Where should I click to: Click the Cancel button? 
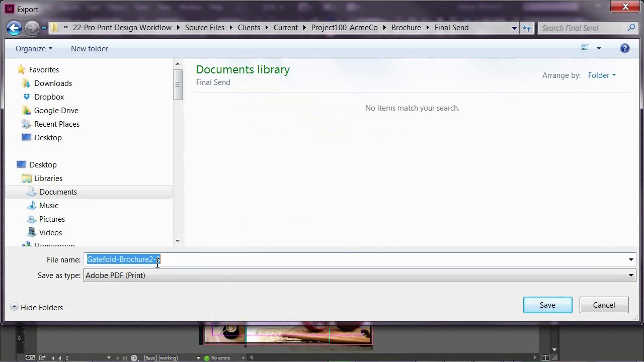tap(604, 305)
